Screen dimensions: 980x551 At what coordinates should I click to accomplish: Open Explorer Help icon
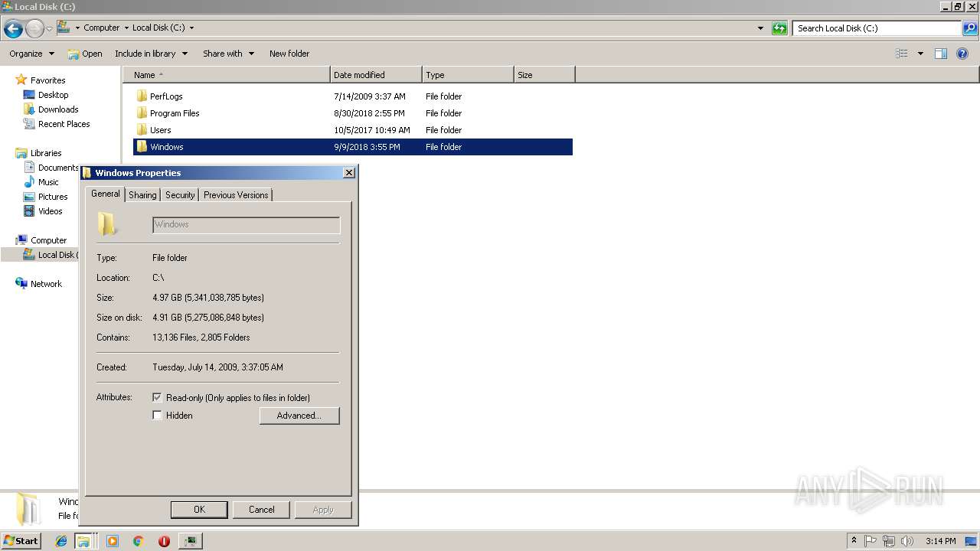click(963, 54)
